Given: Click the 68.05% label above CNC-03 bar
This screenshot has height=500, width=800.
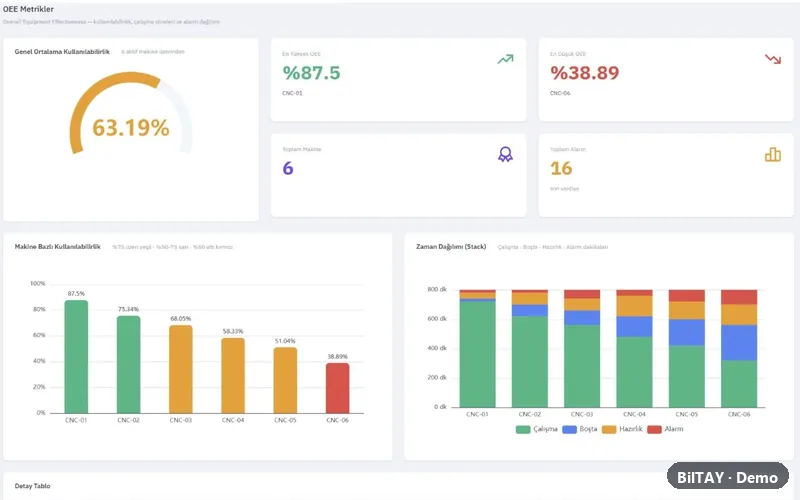Looking at the screenshot, I should (x=181, y=318).
